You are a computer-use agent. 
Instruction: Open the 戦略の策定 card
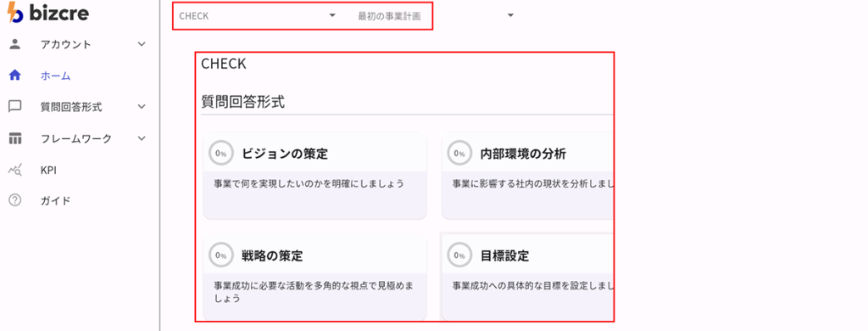point(315,278)
